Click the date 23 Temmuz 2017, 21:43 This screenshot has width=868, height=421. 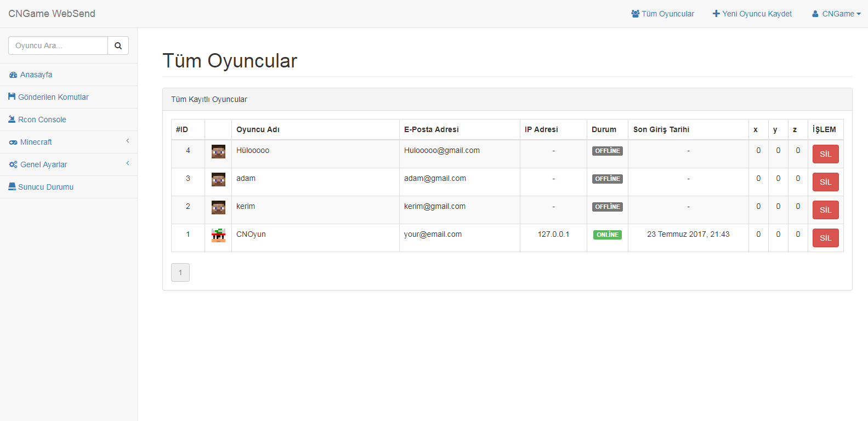688,234
